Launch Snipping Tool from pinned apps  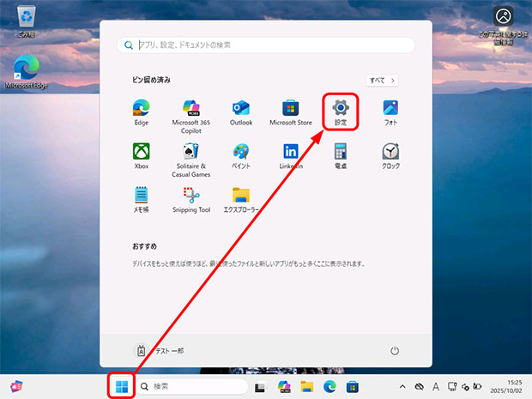(x=191, y=199)
